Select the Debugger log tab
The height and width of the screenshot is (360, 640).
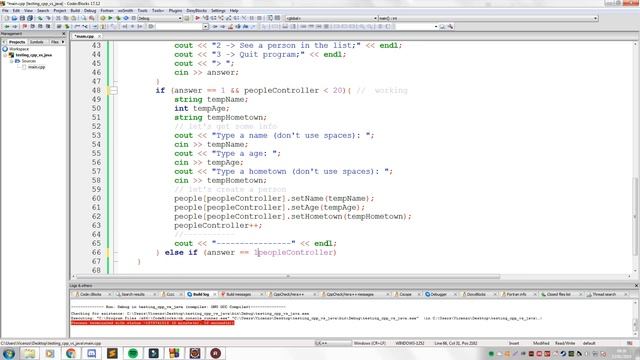tap(438, 294)
